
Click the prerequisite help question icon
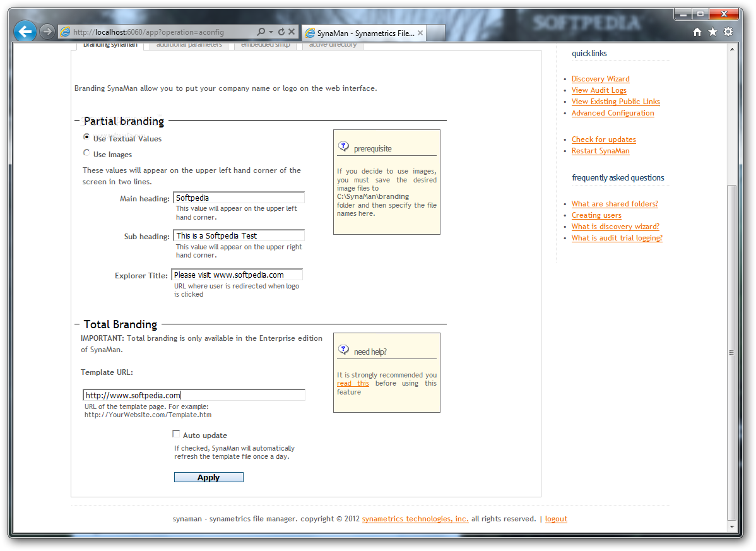343,146
